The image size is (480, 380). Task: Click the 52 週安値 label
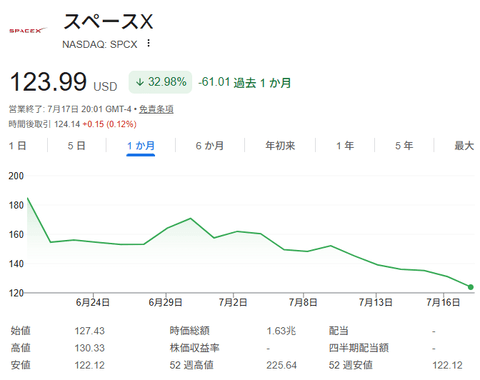point(351,365)
